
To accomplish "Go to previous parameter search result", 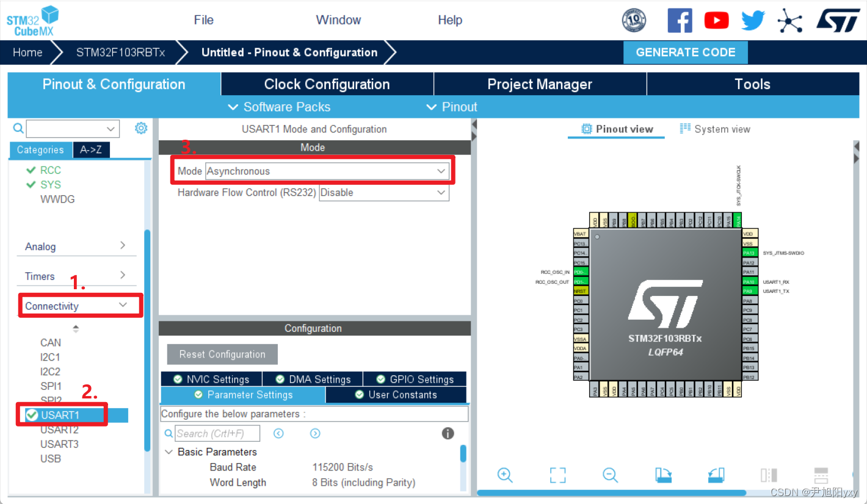I will pos(278,433).
